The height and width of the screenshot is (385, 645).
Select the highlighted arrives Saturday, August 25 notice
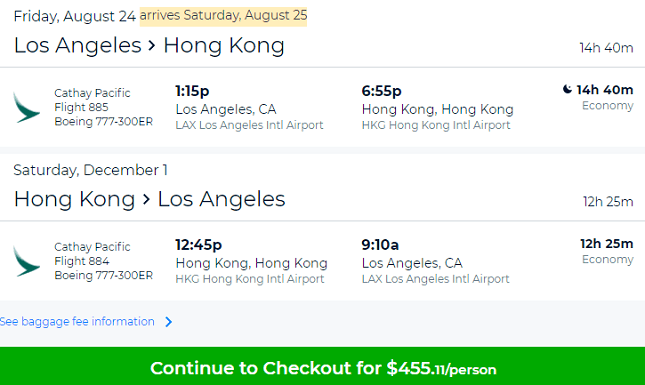(223, 16)
